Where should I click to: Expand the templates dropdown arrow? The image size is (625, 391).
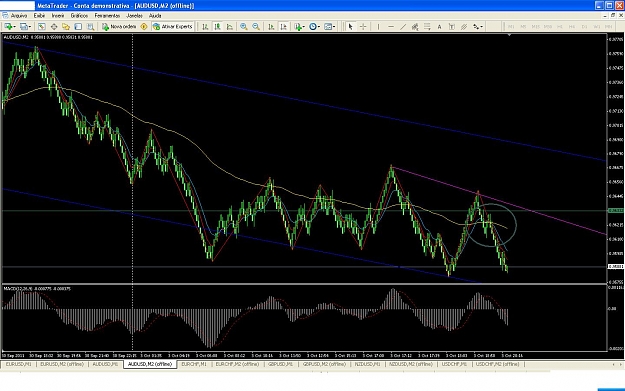[334, 27]
